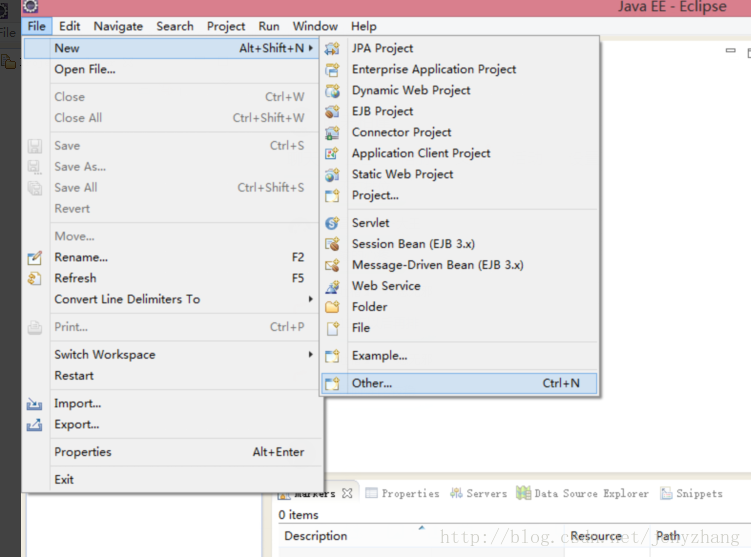Click the EJB Project bean icon

332,112
